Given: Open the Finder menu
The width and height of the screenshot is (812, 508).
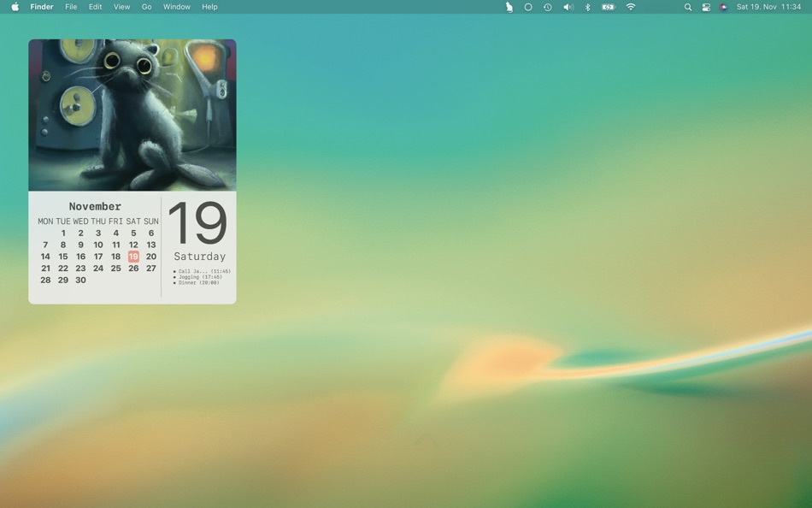Looking at the screenshot, I should pyautogui.click(x=42, y=7).
